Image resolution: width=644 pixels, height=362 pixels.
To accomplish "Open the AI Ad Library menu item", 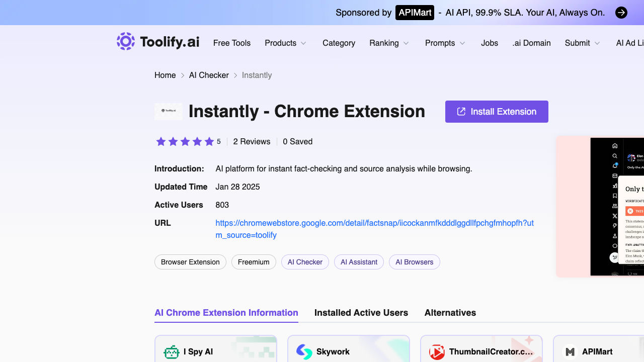I will click(x=630, y=43).
